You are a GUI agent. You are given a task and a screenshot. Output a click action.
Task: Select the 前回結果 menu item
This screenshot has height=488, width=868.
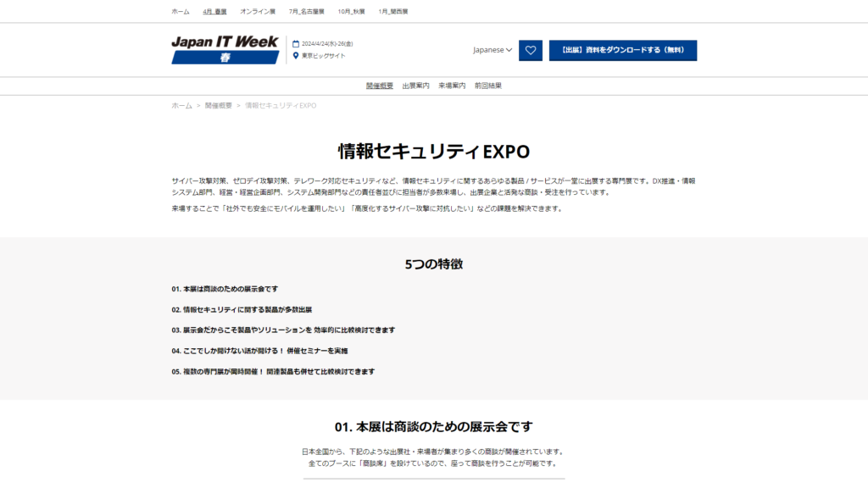coord(488,86)
